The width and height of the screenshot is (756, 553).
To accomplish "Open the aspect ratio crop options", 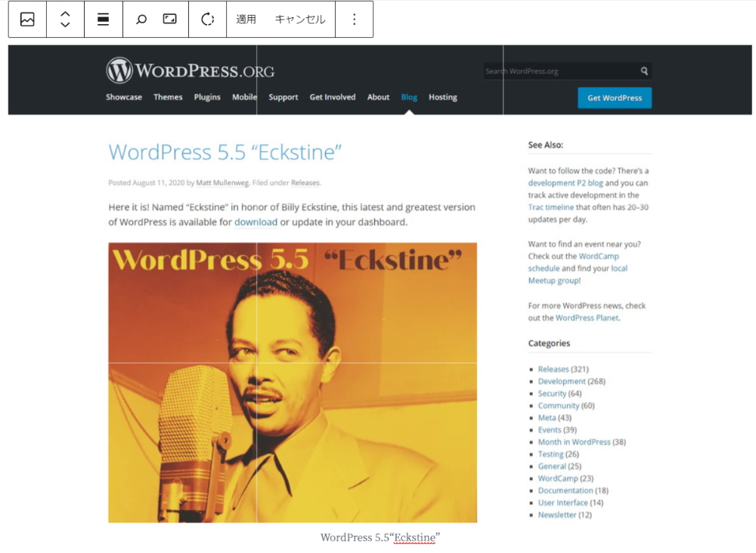I will pos(169,19).
